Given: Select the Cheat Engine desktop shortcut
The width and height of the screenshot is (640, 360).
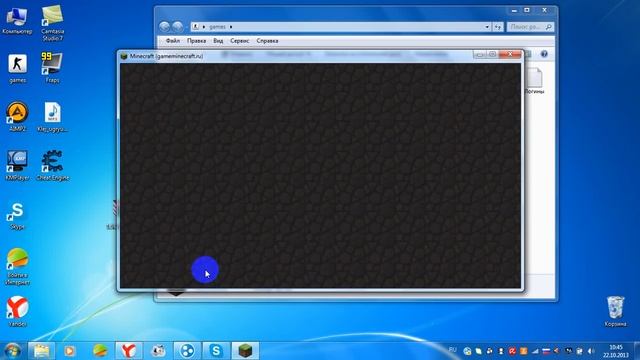Looking at the screenshot, I should [53, 166].
